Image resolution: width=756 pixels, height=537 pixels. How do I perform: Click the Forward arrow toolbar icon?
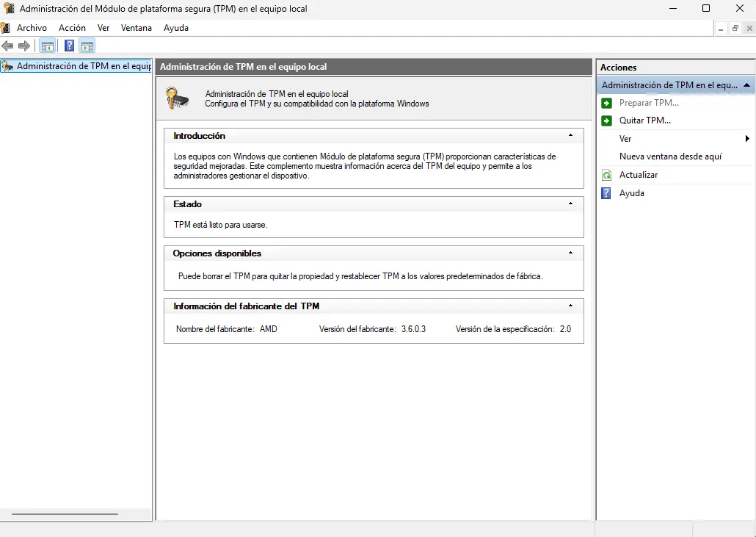coord(24,46)
